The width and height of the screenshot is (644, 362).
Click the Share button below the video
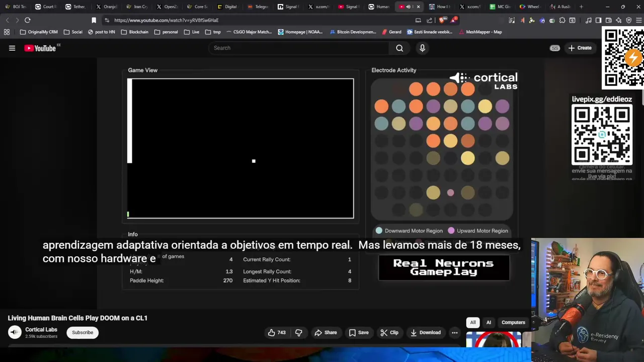point(326,332)
